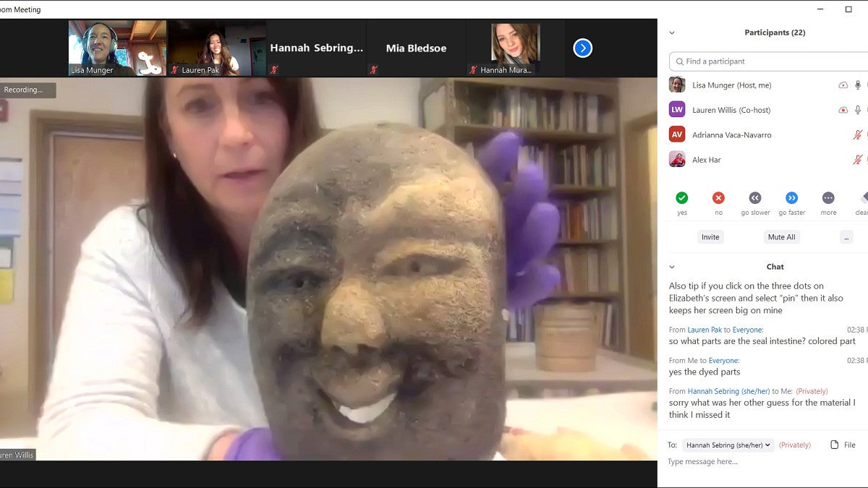Click the search magnifier icon in participants

coord(678,61)
